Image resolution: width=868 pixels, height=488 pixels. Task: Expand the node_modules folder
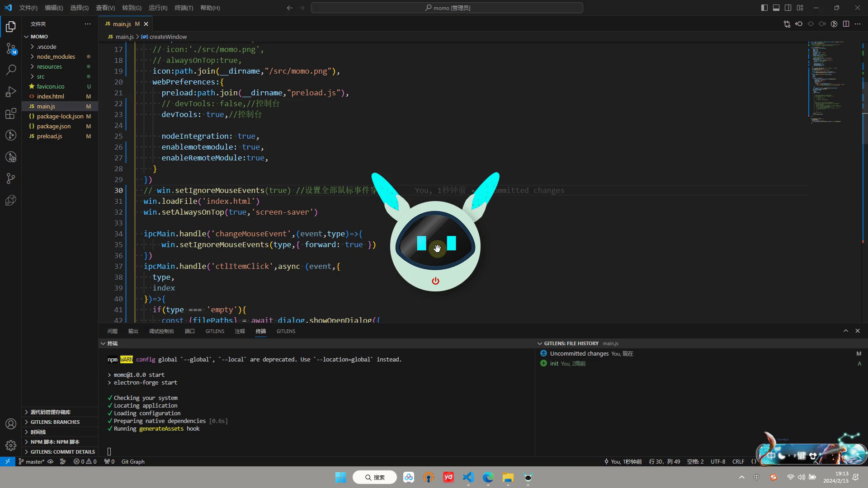tap(60, 56)
